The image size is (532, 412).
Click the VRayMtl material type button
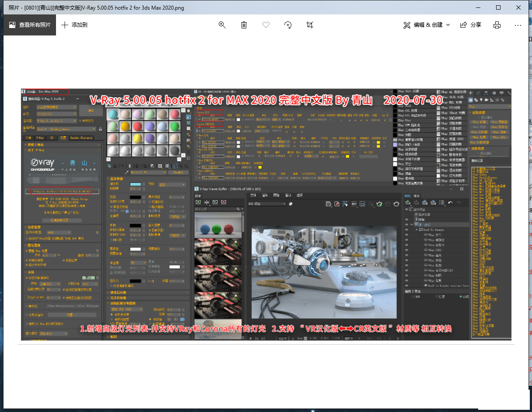[x=178, y=172]
